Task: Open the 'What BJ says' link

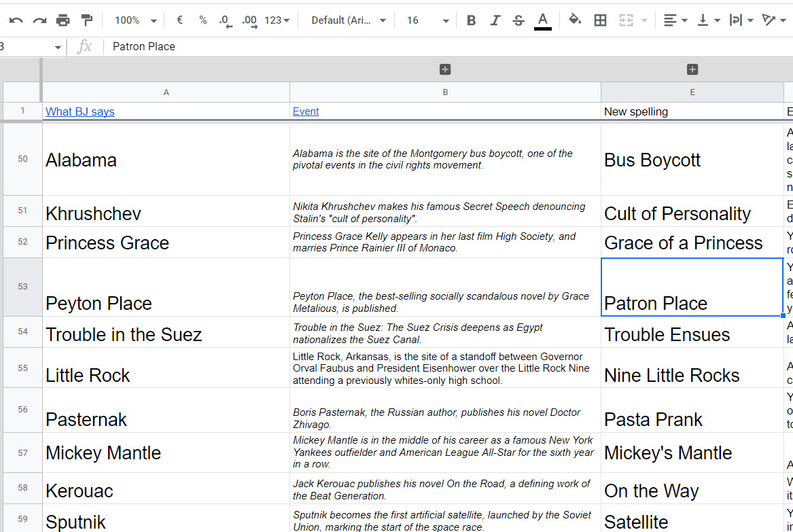Action: (x=80, y=111)
